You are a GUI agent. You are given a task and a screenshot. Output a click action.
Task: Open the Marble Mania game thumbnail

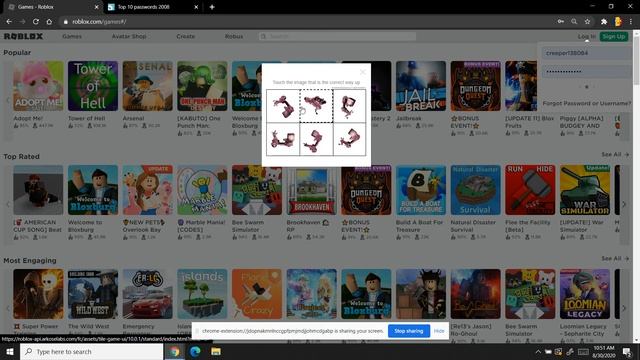click(202, 190)
